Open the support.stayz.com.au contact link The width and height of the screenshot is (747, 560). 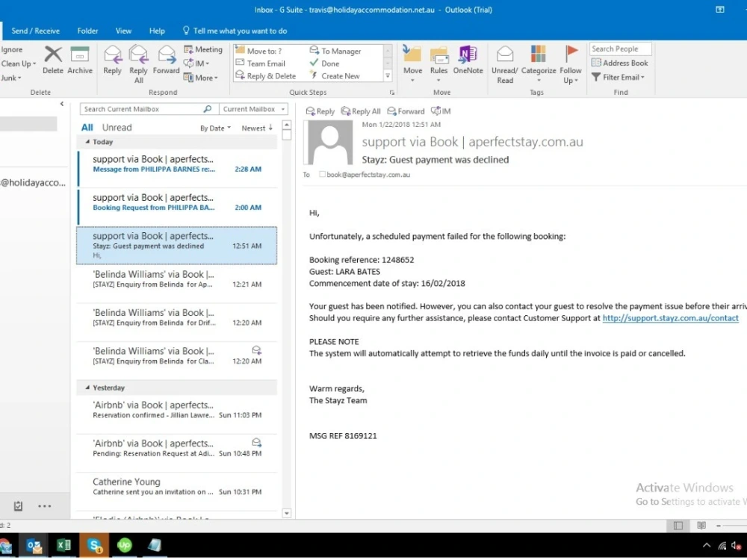pyautogui.click(x=670, y=318)
